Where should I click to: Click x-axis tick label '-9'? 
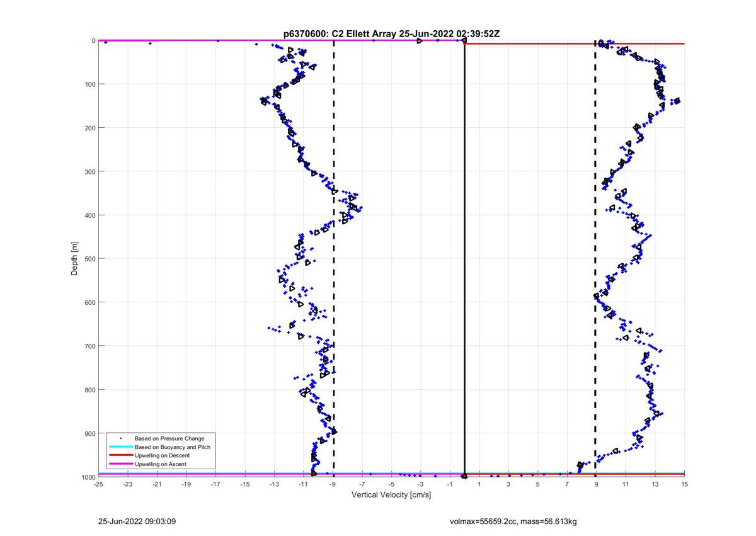point(333,485)
